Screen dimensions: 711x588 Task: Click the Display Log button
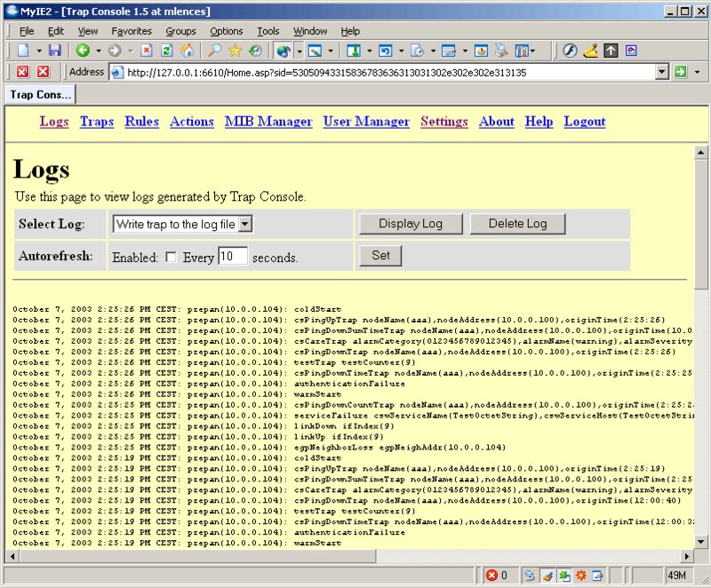411,223
